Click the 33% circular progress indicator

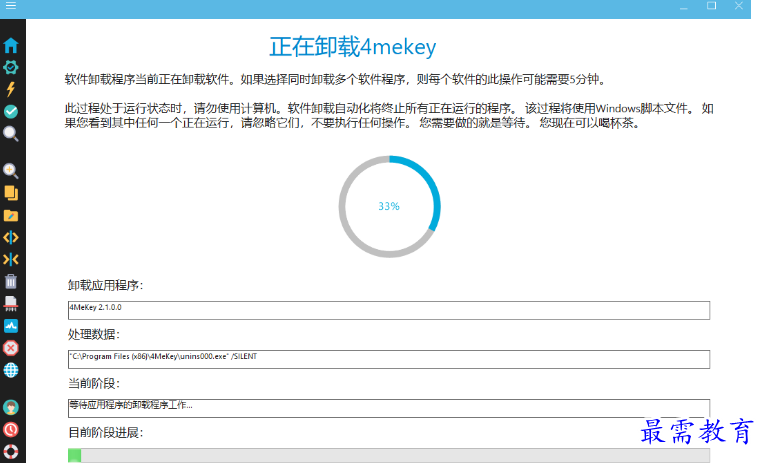click(x=390, y=206)
